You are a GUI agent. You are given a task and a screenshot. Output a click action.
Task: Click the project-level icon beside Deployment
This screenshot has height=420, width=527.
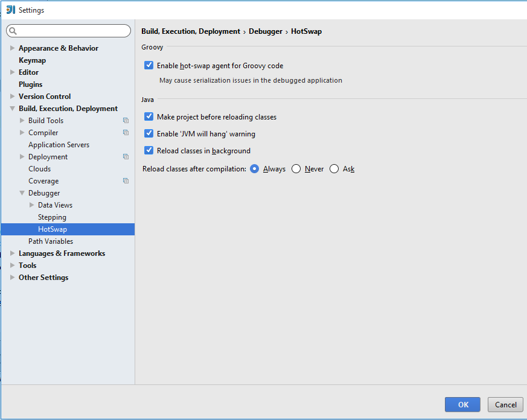click(126, 157)
